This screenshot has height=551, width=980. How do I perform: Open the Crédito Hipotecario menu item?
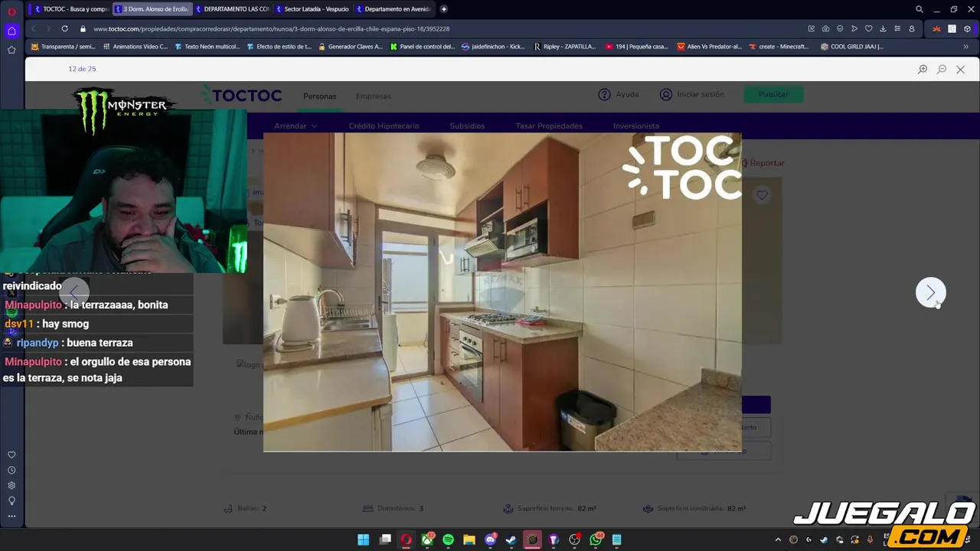tap(384, 126)
